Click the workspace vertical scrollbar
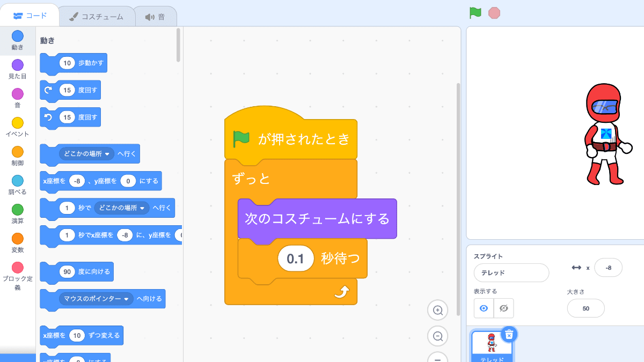The width and height of the screenshot is (644, 362). (x=458, y=198)
